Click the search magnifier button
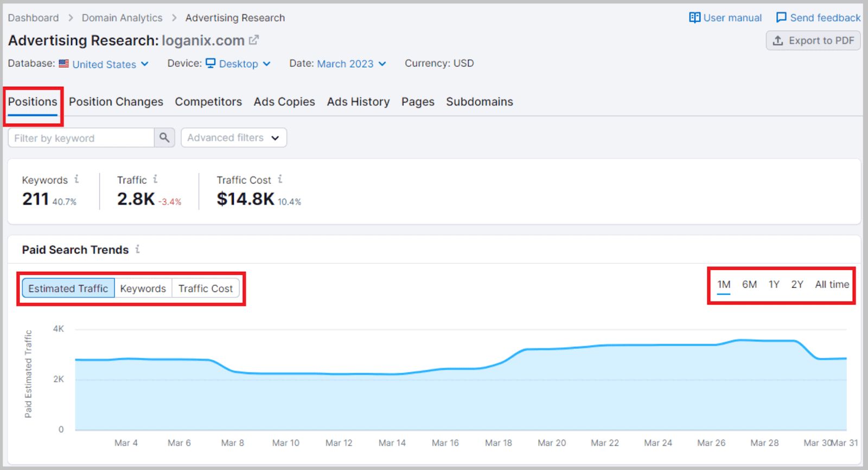The height and width of the screenshot is (470, 868). pos(164,138)
